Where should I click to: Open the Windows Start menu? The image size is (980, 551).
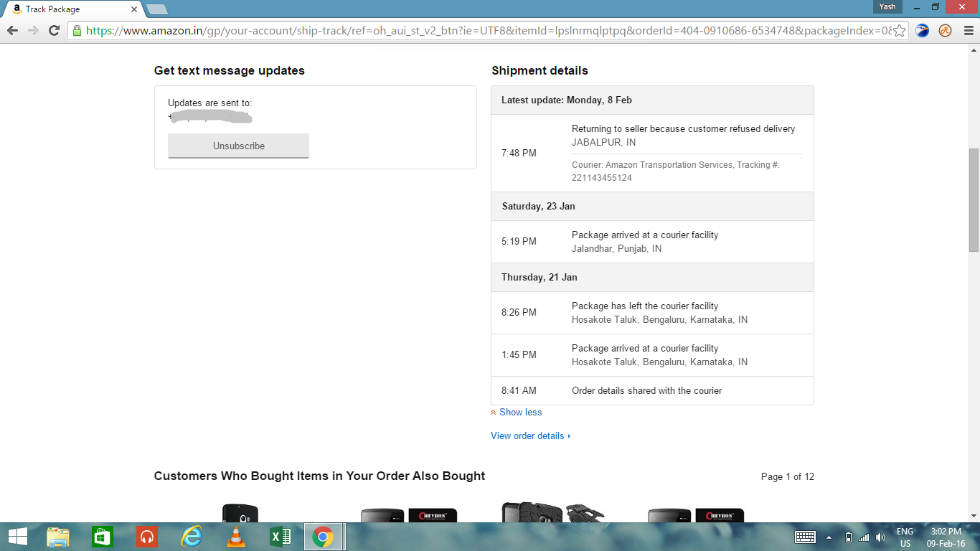click(x=17, y=537)
